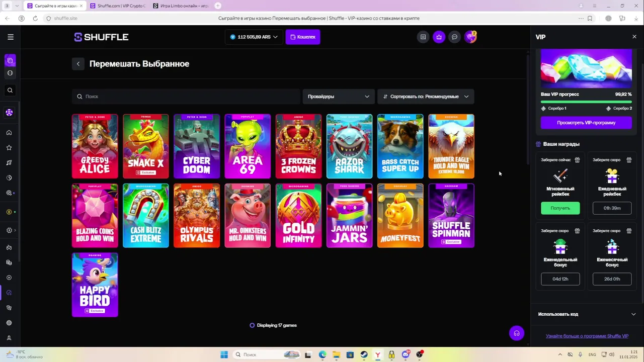Click the VIP progress bar
The height and width of the screenshot is (362, 644).
click(586, 102)
